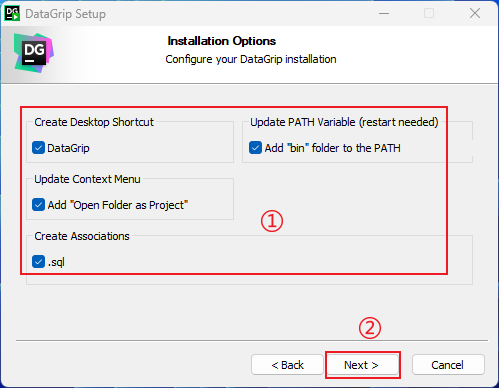
Task: Click the "Create Desktop Shortcut" group label
Action: point(94,122)
